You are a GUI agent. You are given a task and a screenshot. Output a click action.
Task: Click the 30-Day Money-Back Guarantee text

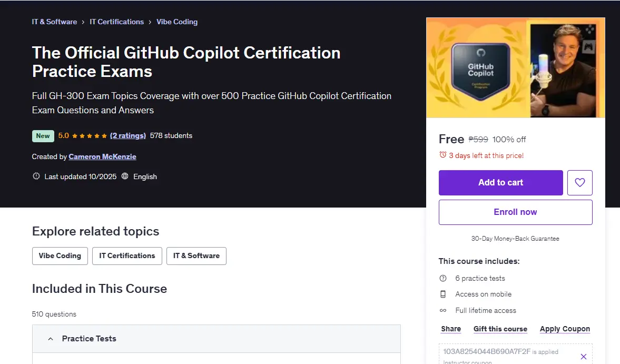515,239
